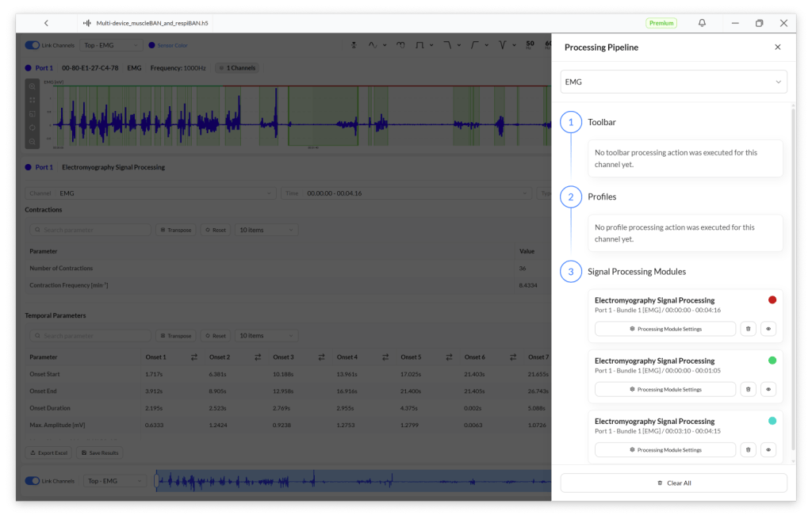Click the smoothing curve icon beside sine filter
The width and height of the screenshot is (812, 519).
coord(400,45)
